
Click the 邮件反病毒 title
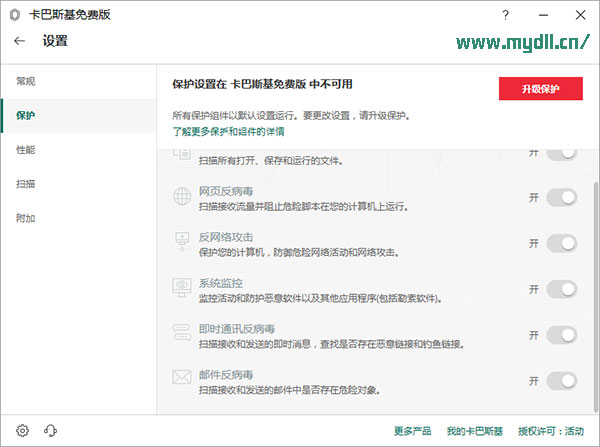(x=226, y=375)
